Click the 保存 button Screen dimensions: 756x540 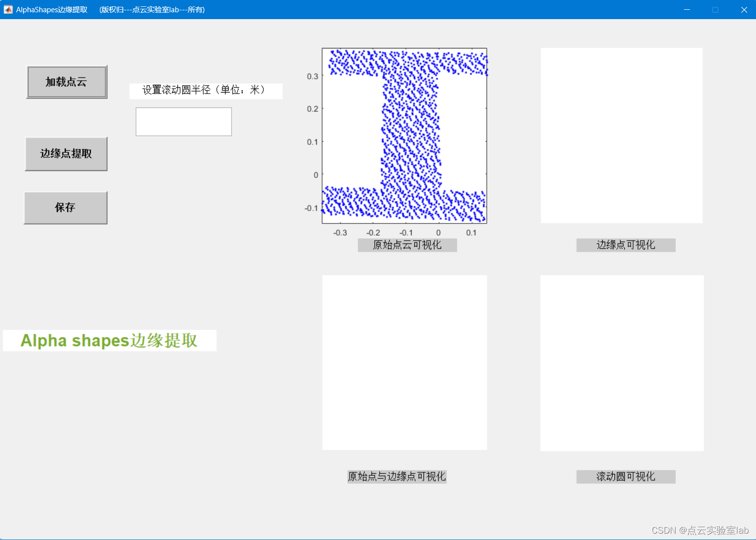[65, 207]
